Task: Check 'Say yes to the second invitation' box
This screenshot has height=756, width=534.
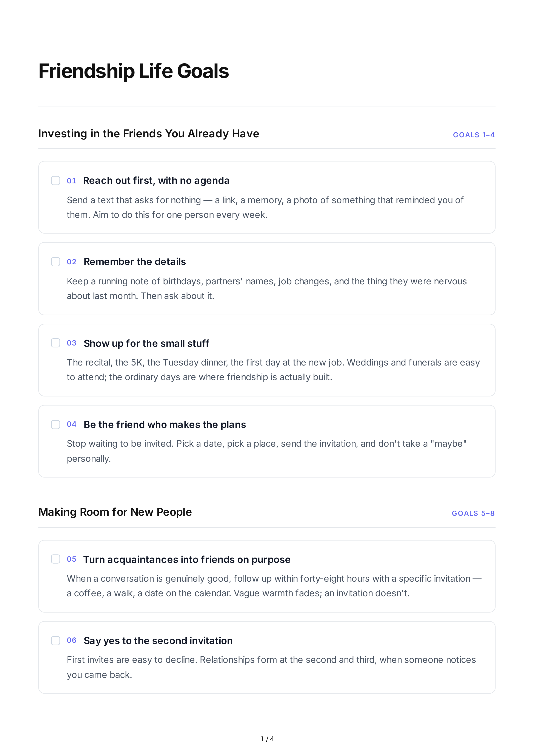Action: [56, 640]
